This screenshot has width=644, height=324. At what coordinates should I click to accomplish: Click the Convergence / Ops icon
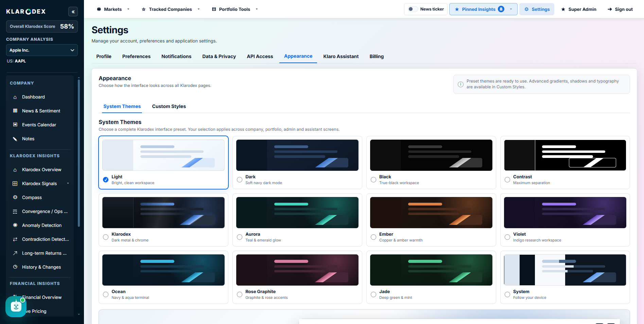15,212
